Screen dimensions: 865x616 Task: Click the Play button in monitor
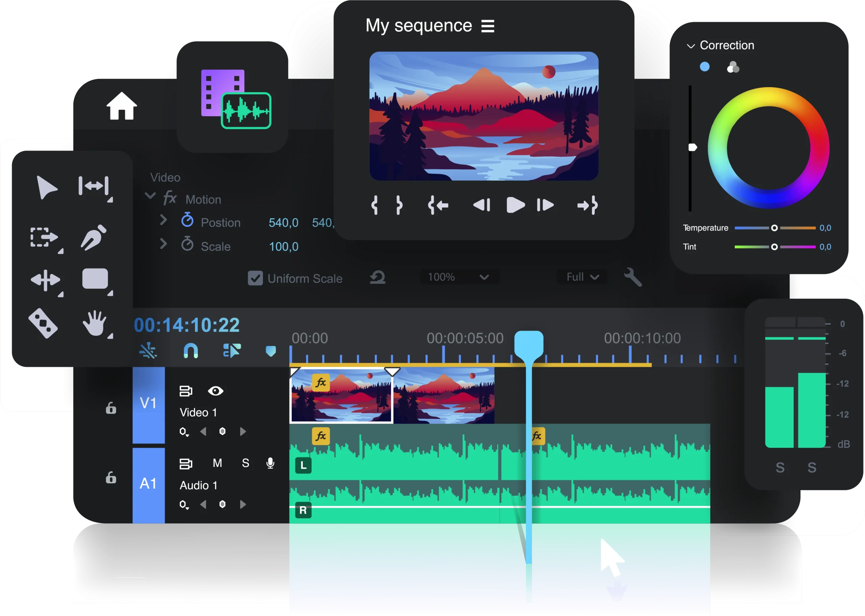click(515, 205)
